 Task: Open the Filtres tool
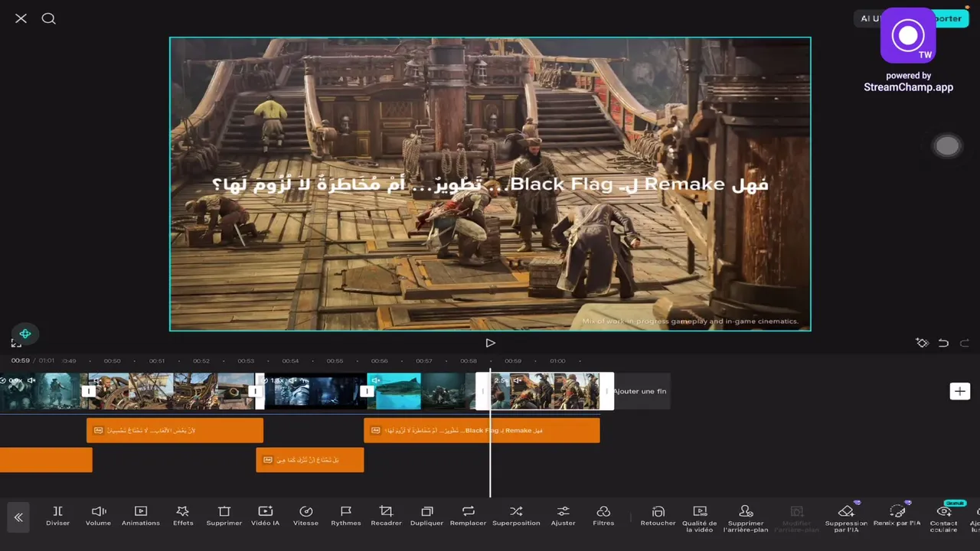603,516
